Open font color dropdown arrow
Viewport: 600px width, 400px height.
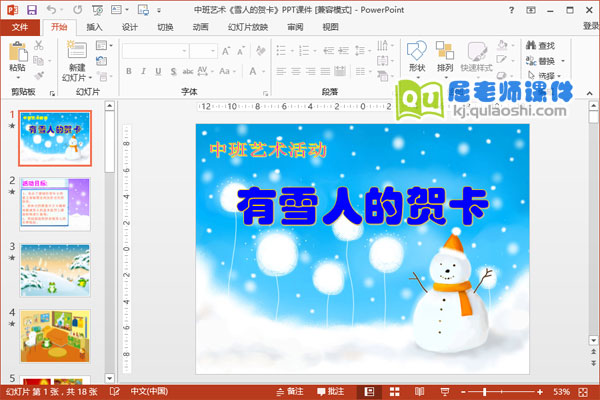263,72
